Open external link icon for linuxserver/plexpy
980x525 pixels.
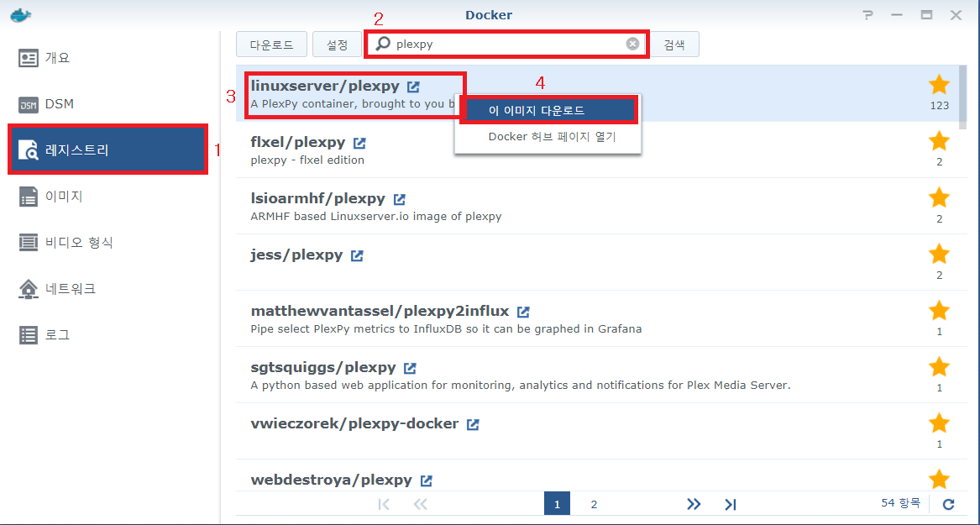tap(413, 86)
